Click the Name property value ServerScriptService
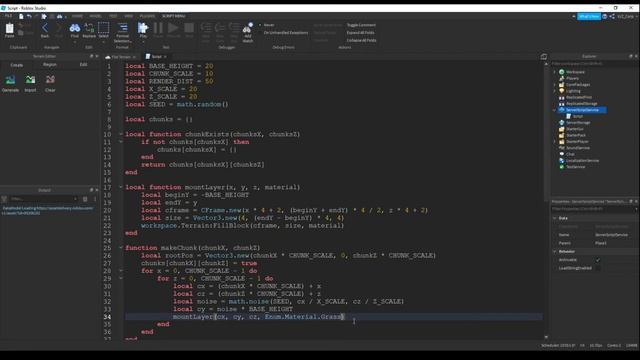 (x=611, y=235)
